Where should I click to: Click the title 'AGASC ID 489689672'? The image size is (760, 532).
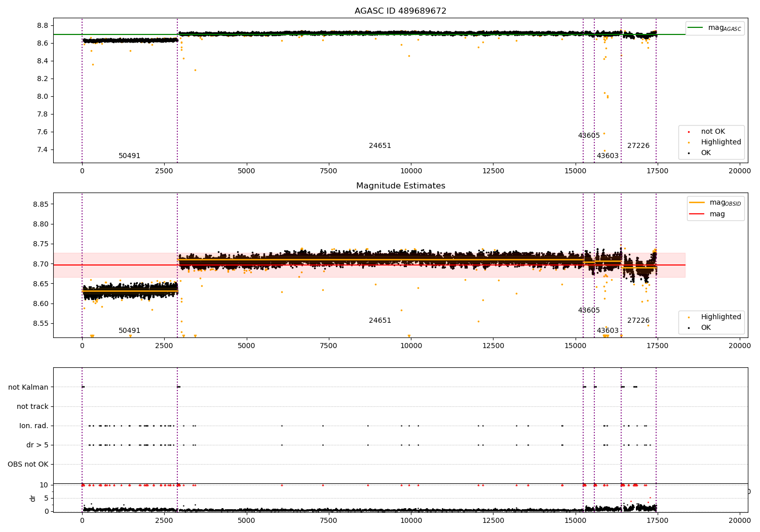[x=400, y=11]
